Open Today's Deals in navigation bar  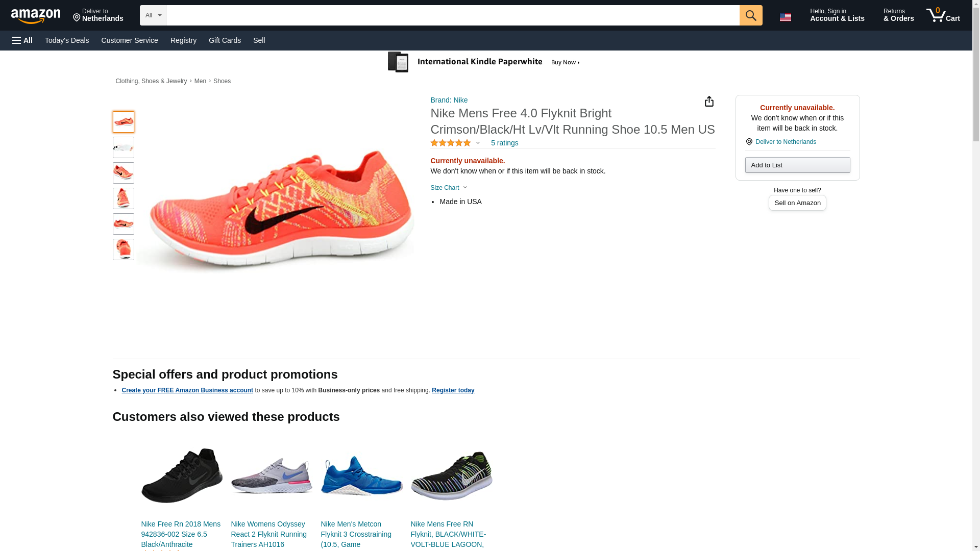point(67,40)
